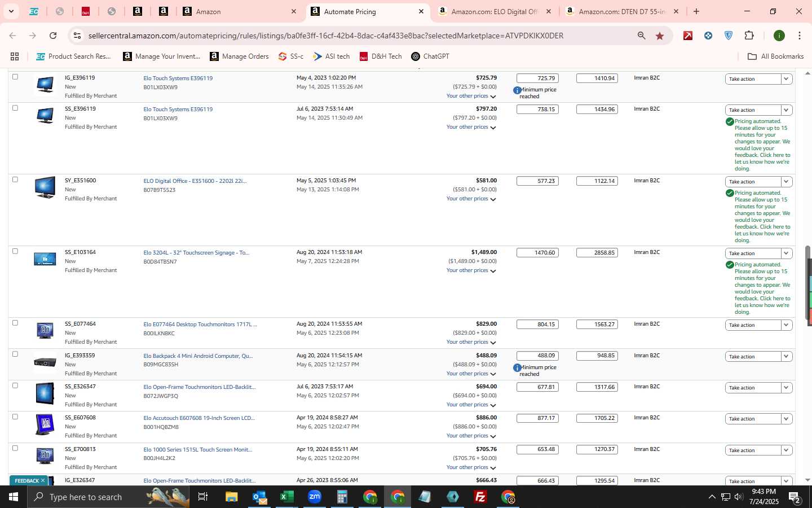Viewport: 812px width, 508px height.
Task: Expand Your other prices for $829.00 row
Action: [x=471, y=342]
